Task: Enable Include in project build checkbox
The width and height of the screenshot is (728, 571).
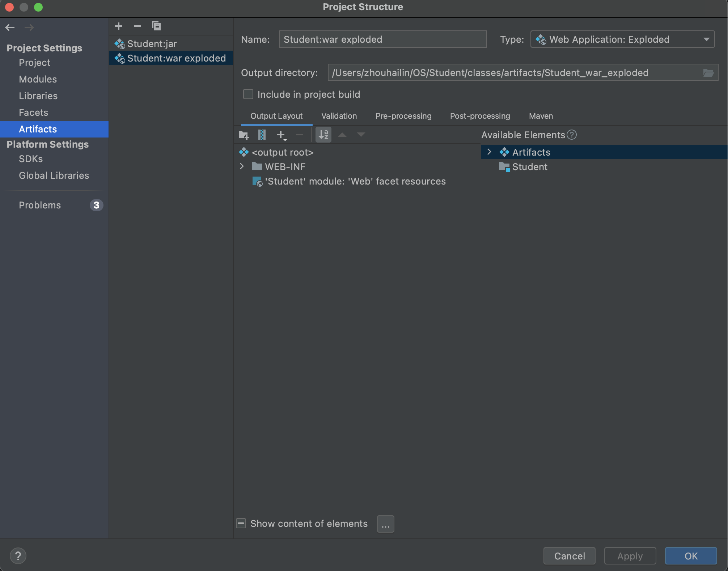Action: click(248, 94)
